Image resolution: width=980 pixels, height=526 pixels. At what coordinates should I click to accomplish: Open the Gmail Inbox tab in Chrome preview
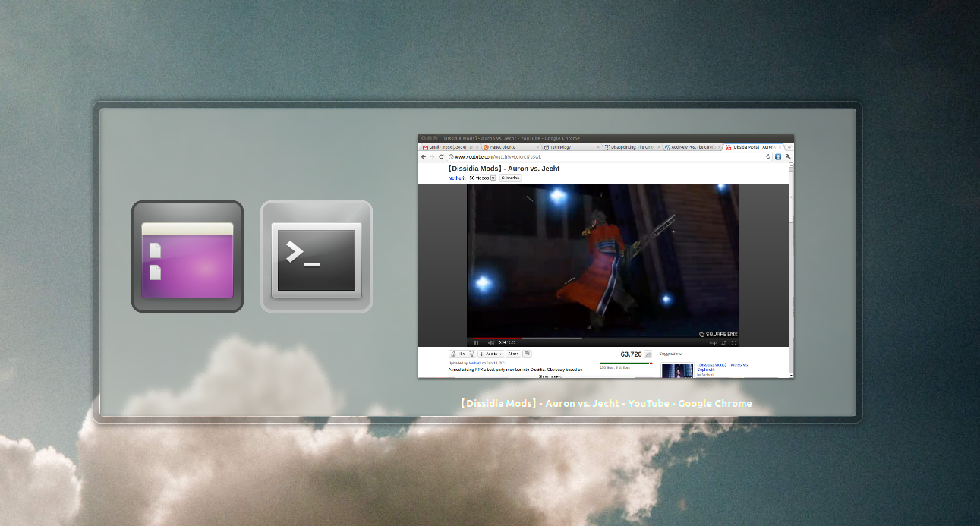[450, 147]
